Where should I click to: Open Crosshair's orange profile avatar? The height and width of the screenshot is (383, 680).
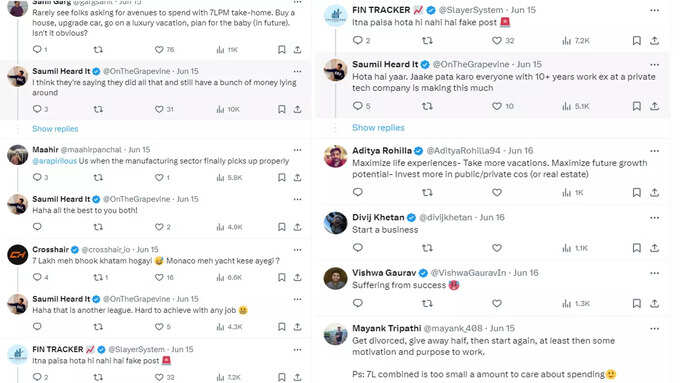point(18,255)
